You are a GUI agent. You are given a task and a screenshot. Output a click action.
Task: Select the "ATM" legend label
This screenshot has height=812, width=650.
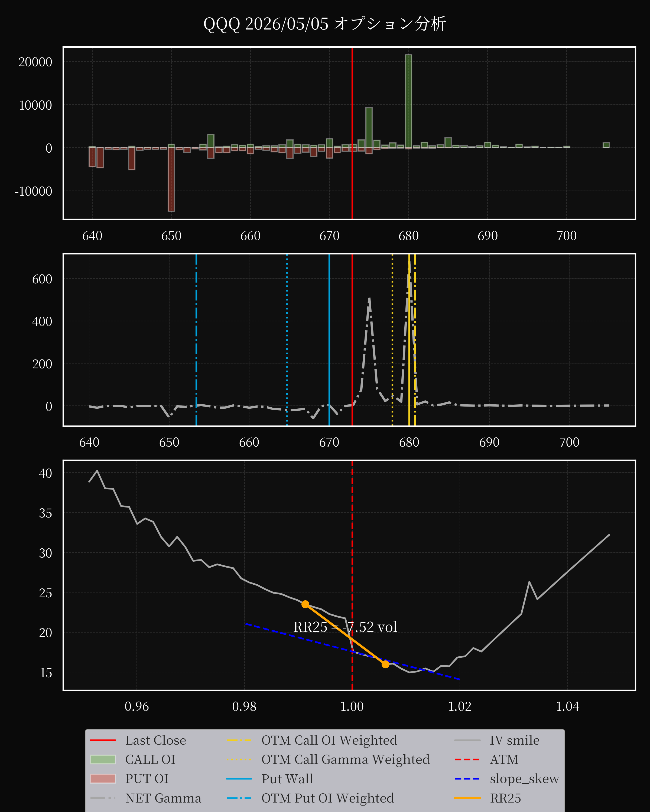(504, 760)
